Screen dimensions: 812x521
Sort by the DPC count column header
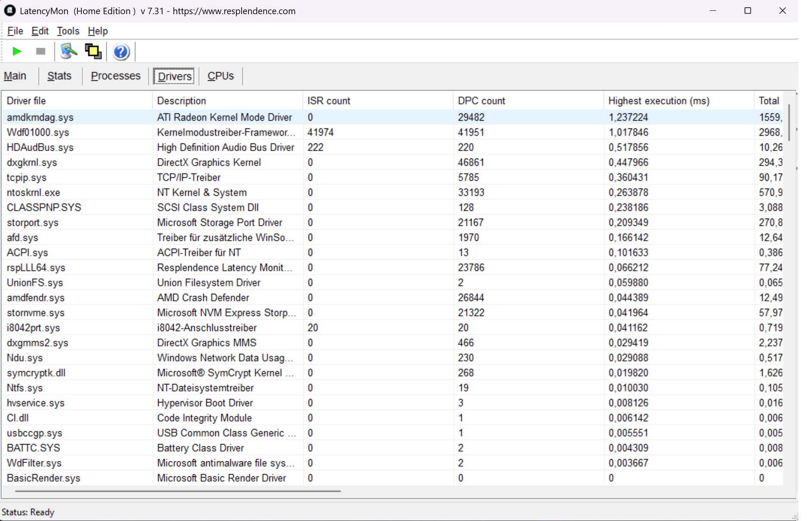pyautogui.click(x=481, y=101)
